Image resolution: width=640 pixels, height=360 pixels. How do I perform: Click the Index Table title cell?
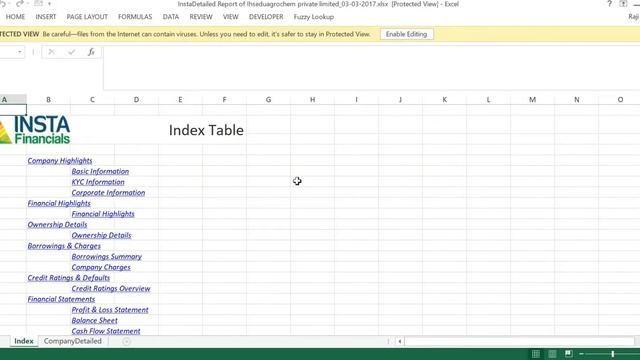[x=206, y=130]
